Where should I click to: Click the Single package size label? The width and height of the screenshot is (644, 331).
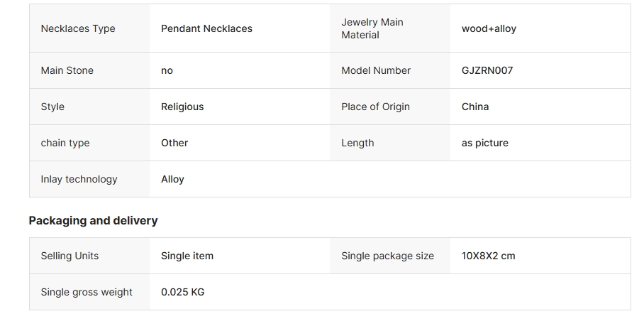pos(387,256)
